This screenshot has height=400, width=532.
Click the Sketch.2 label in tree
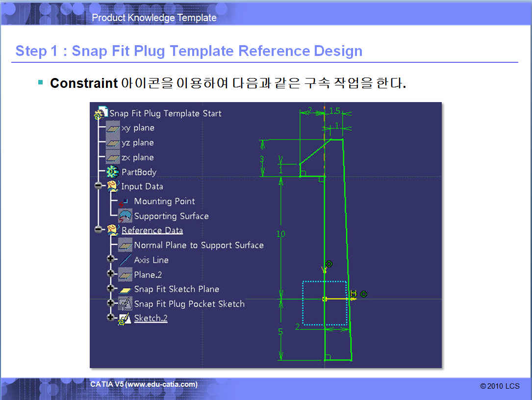[x=151, y=319]
